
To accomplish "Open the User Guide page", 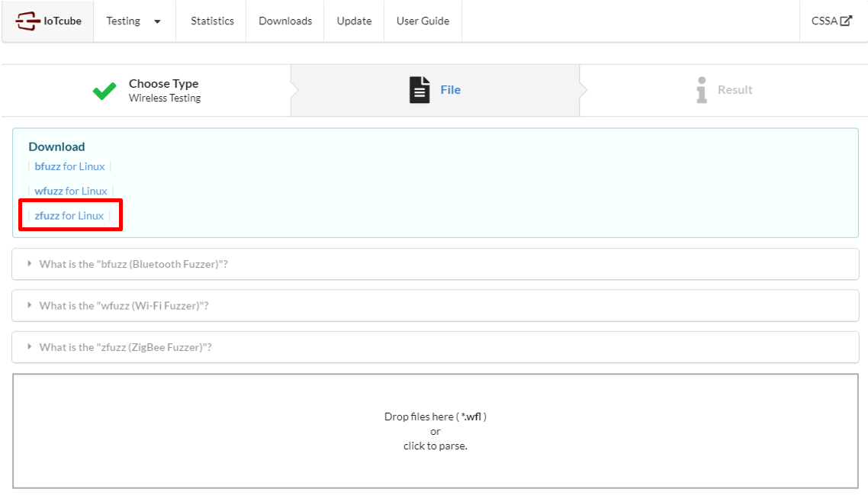I will [423, 21].
